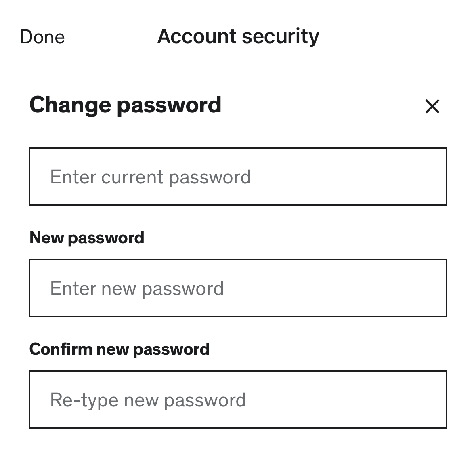Image resolution: width=476 pixels, height=463 pixels.
Task: Dismiss the Change password dialog via X
Action: tap(432, 107)
